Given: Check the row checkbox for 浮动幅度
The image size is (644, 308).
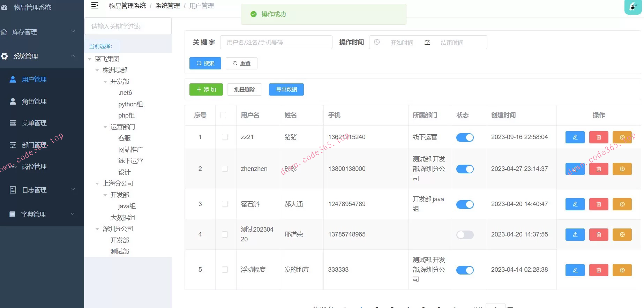Looking at the screenshot, I should [225, 270].
